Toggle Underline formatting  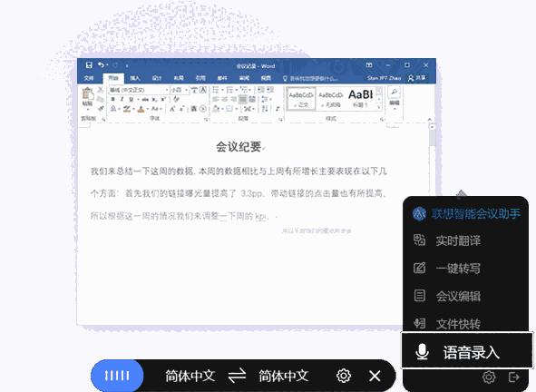click(131, 99)
